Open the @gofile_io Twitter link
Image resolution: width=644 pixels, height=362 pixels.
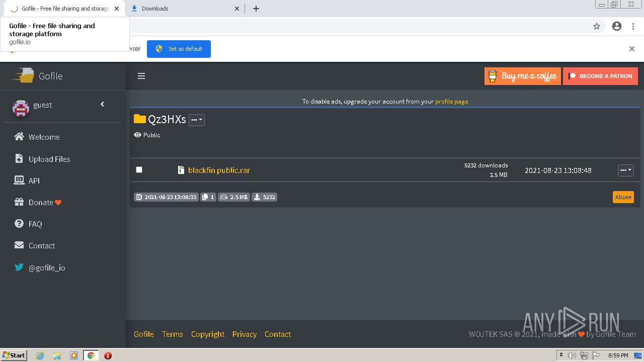point(47,267)
